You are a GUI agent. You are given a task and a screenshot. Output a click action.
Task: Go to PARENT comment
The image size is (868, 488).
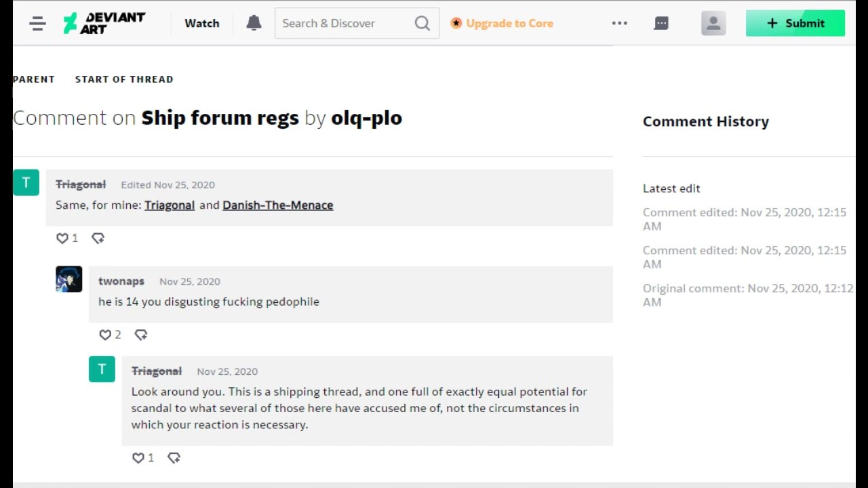[x=34, y=79]
